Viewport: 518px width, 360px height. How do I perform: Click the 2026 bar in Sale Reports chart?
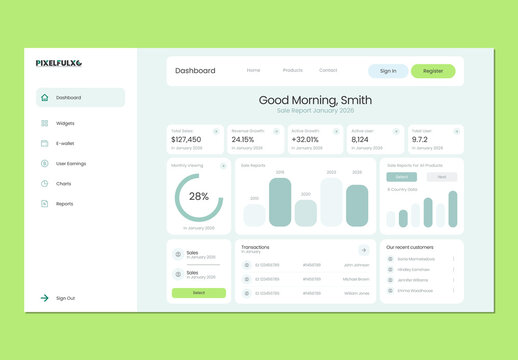click(x=357, y=206)
